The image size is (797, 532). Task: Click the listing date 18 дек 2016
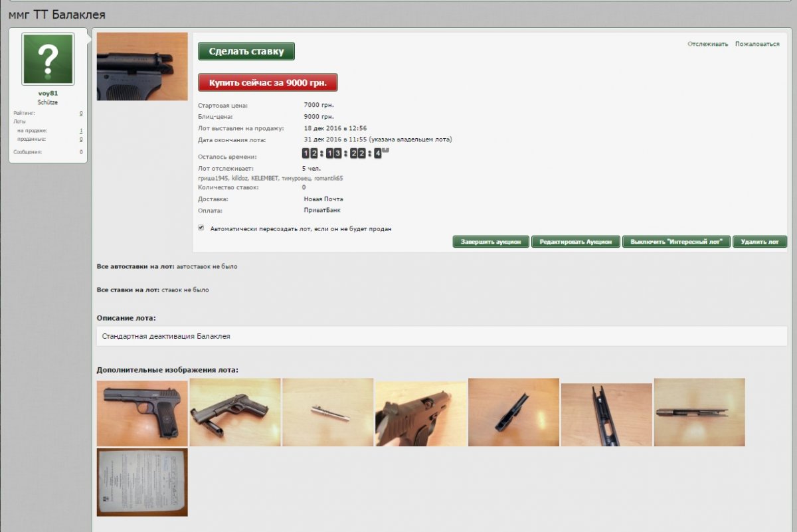(335, 128)
